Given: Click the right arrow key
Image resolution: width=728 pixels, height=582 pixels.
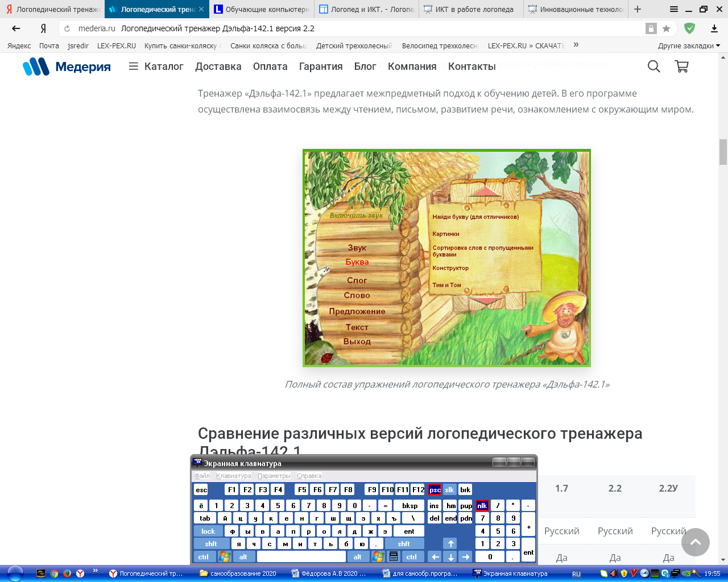Looking at the screenshot, I should tap(465, 557).
